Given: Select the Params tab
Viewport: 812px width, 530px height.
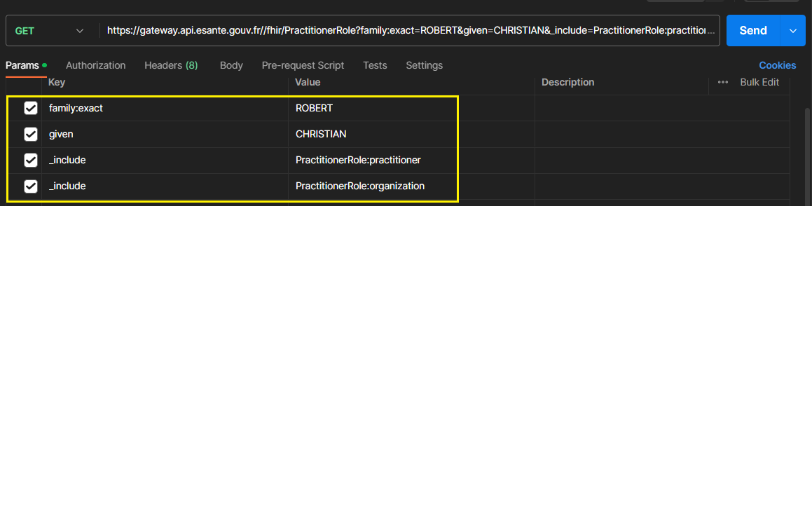Looking at the screenshot, I should pyautogui.click(x=22, y=65).
